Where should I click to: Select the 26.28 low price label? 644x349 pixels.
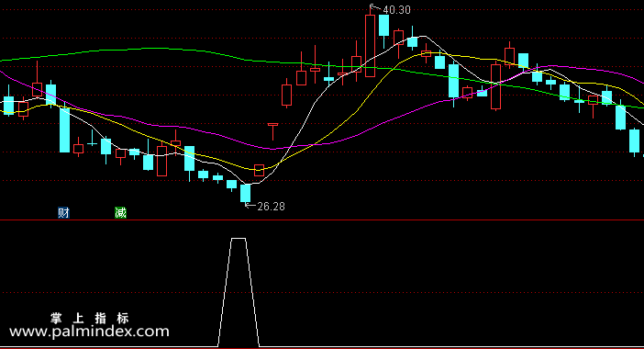tap(271, 207)
